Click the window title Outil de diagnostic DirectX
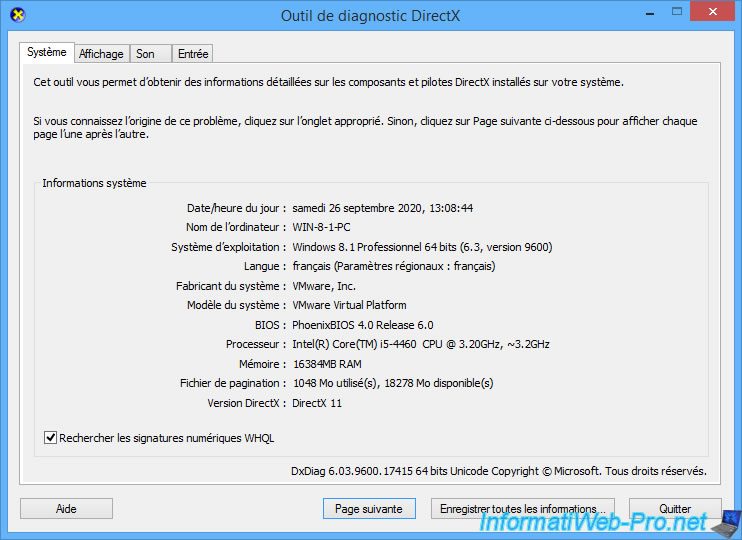742x540 pixels. pyautogui.click(x=371, y=16)
